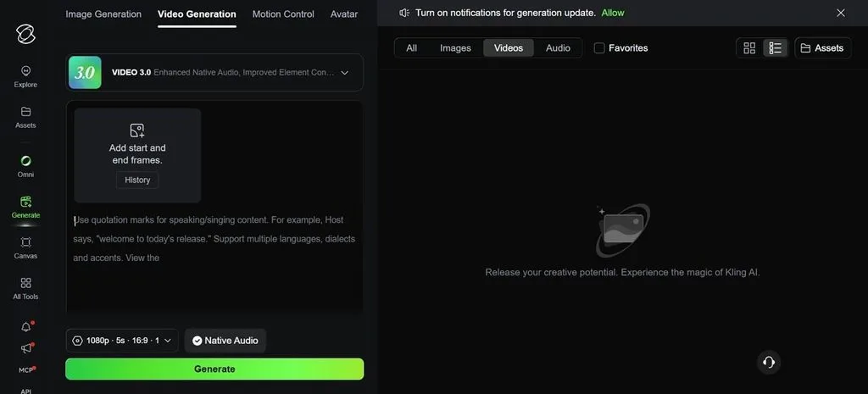Allow notifications for generation updates

tap(613, 13)
